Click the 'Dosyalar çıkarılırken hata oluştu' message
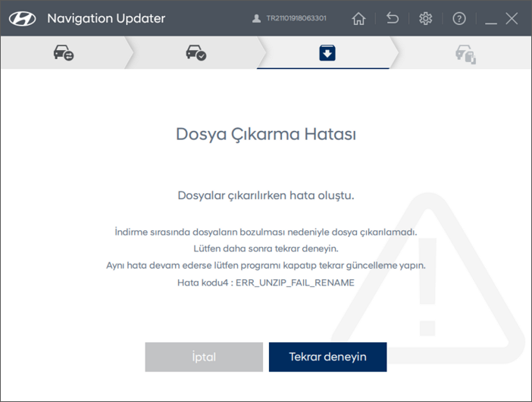 point(266,195)
